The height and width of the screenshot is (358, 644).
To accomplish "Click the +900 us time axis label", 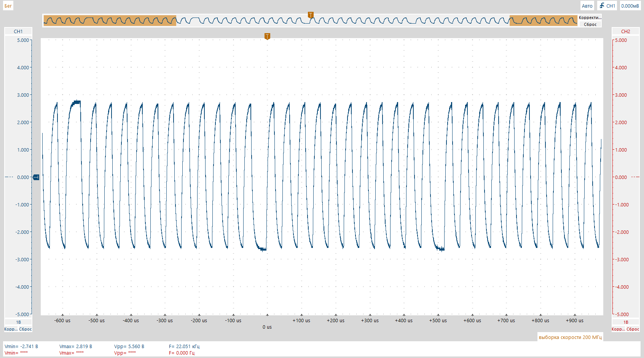I will (x=575, y=320).
